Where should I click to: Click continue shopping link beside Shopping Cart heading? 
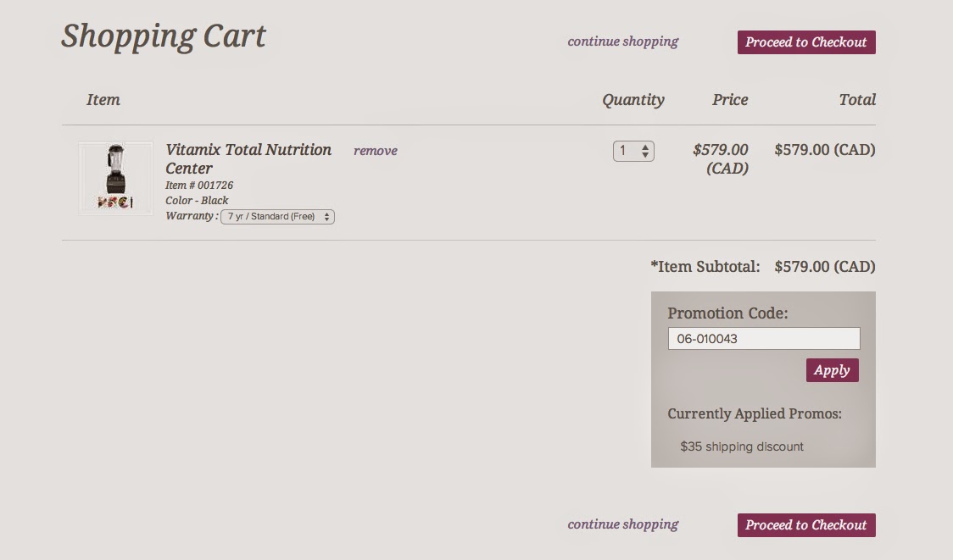click(623, 42)
